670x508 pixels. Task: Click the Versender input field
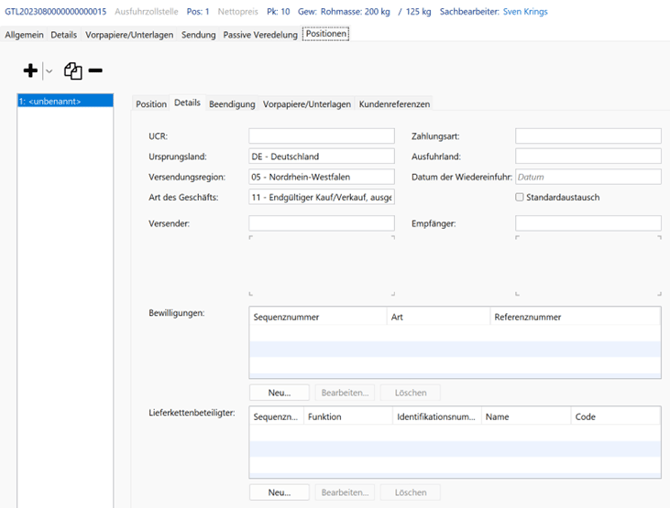(x=321, y=223)
